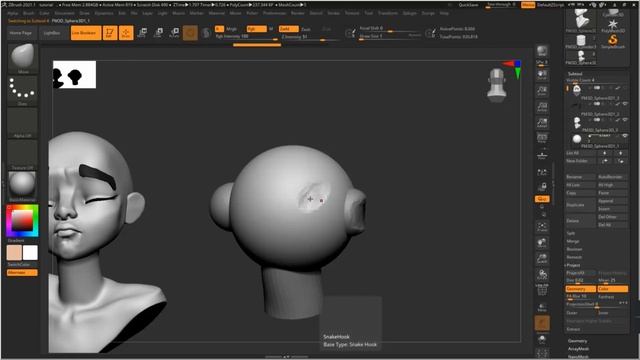Click the Gizmo 3D orange icon
Screen dimensions: 640x360
(190, 33)
